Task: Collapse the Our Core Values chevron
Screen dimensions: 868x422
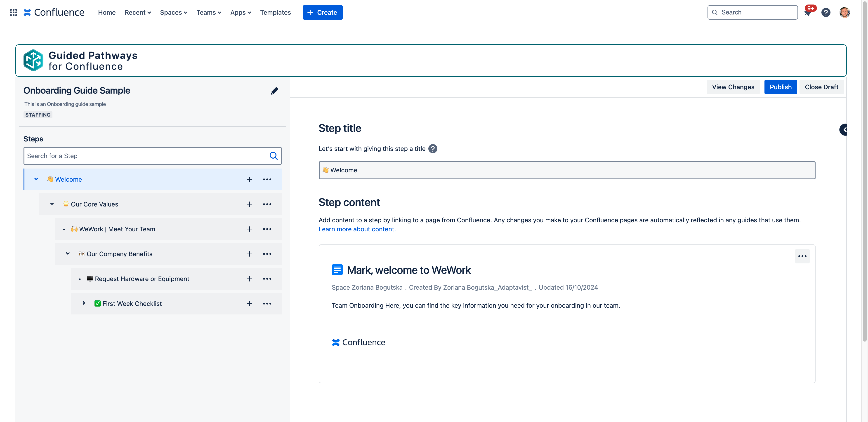Action: point(52,204)
